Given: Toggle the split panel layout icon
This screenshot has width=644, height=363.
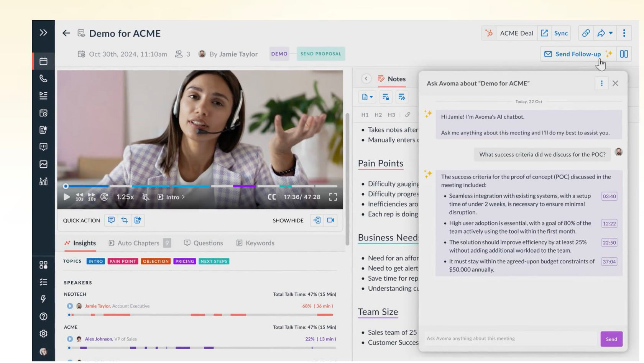Looking at the screenshot, I should coord(624,54).
